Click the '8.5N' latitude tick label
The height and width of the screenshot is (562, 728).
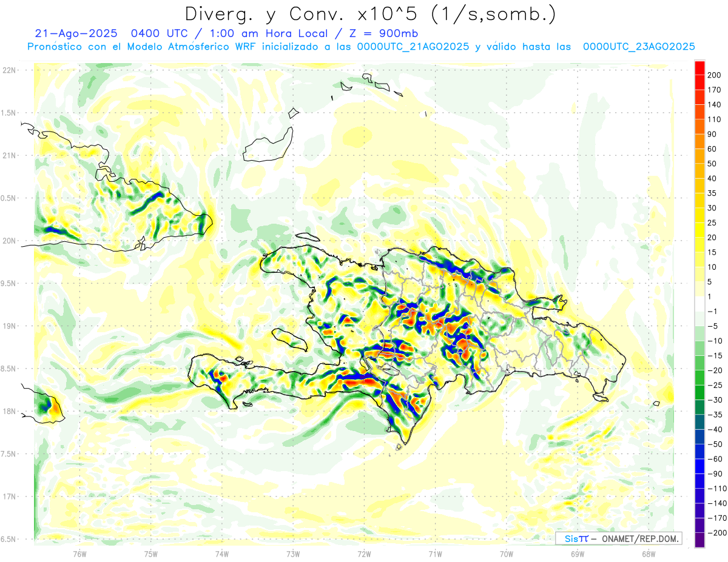tap(9, 369)
